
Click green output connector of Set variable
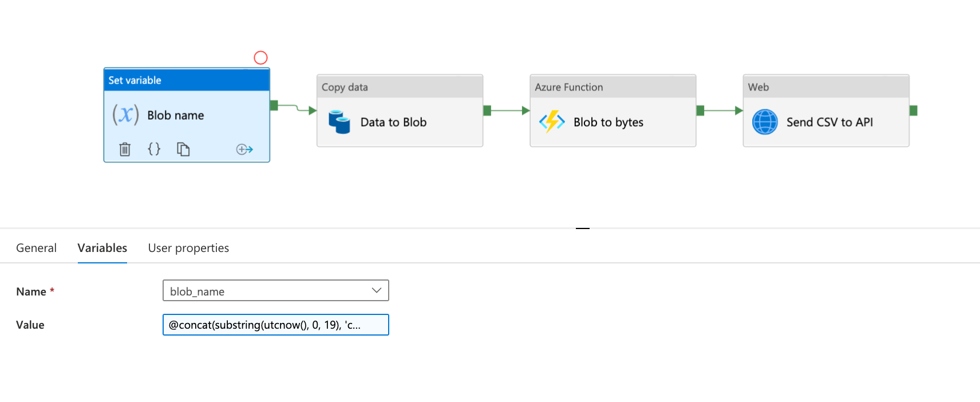274,105
